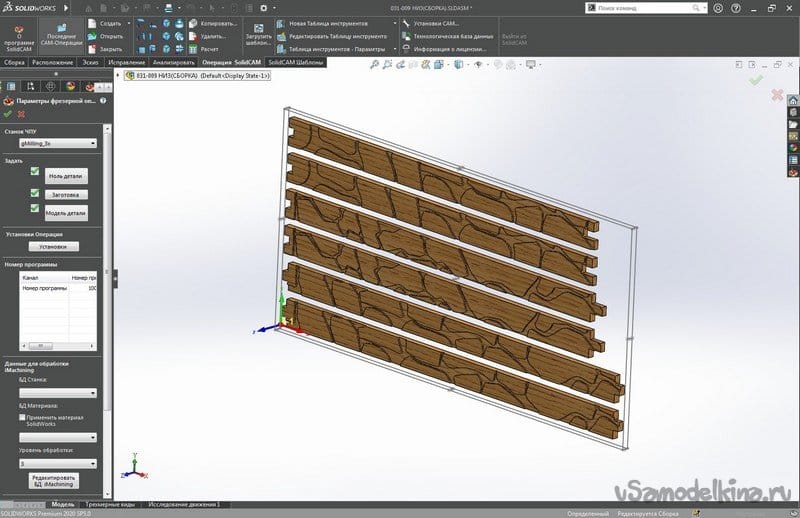800x518 pixels.
Task: Select the 'SolidCAM Шаблоны' tab
Action: (296, 62)
